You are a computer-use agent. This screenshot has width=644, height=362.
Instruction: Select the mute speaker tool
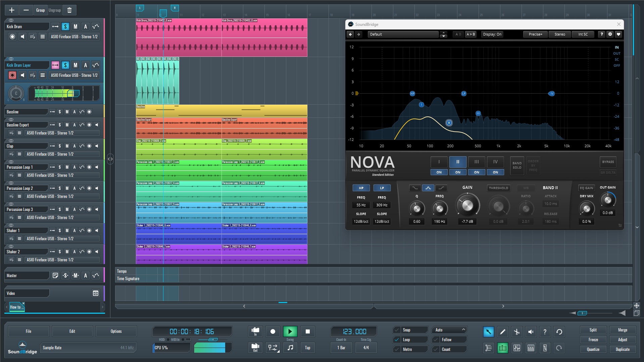(531, 332)
